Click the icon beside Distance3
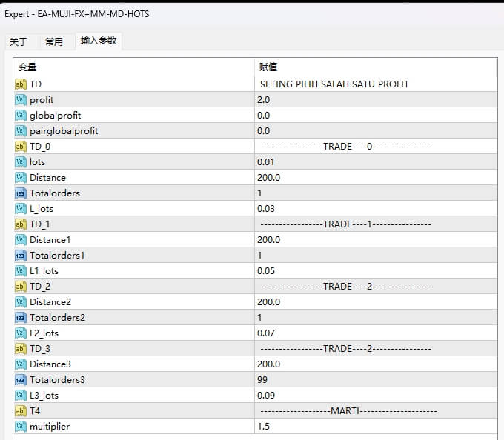This screenshot has width=504, height=440. (20, 364)
